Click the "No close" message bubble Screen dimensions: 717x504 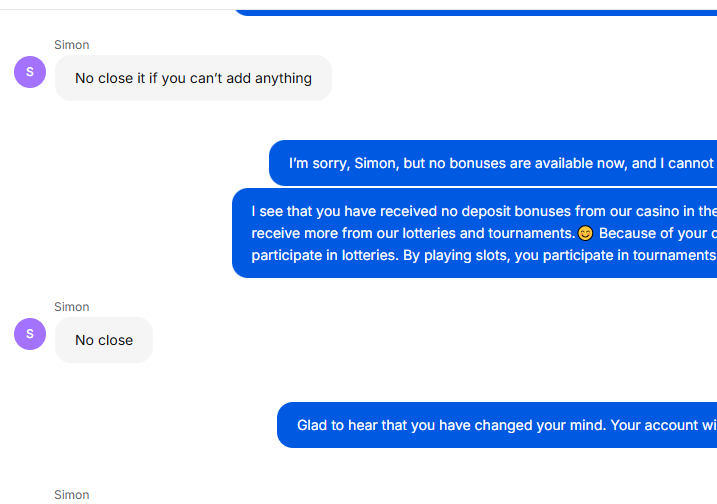tap(104, 340)
